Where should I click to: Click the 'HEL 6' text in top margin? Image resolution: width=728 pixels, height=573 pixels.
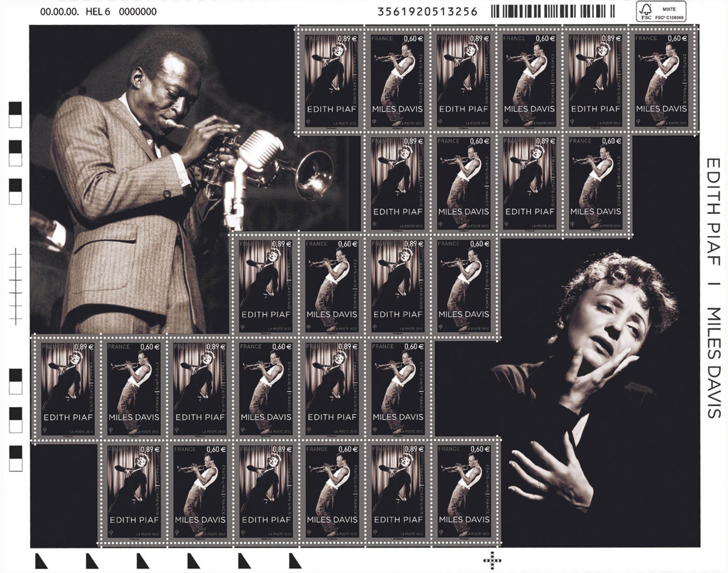point(98,12)
